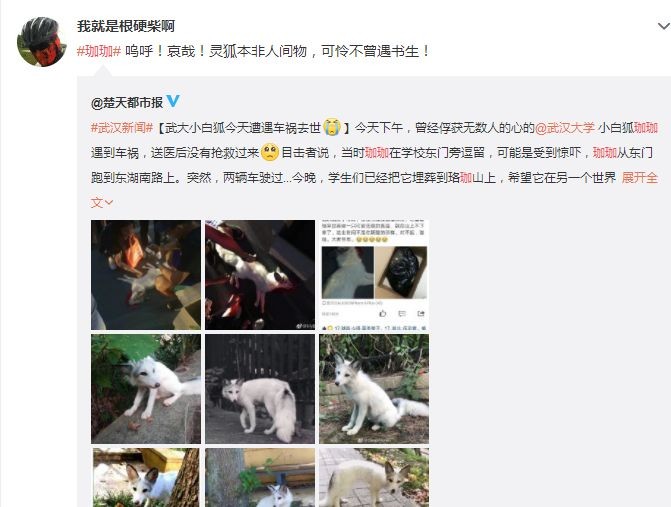Open bottom middle thumbnail with yellow wall
671x507 pixels.
[260, 477]
